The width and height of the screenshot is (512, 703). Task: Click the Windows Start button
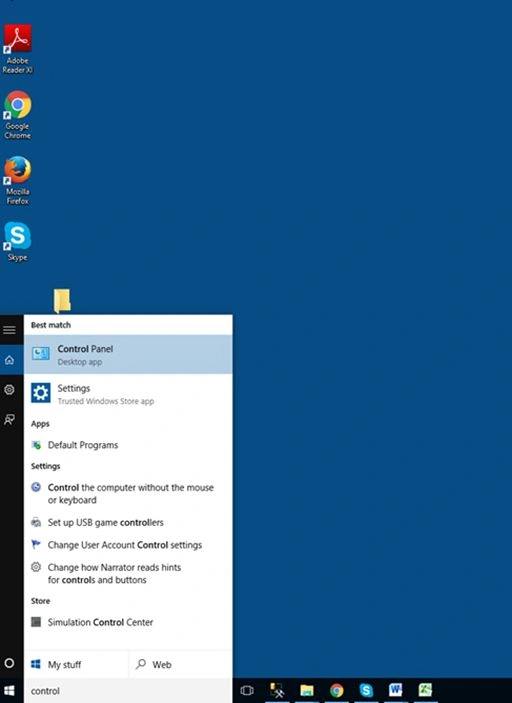[9, 691]
